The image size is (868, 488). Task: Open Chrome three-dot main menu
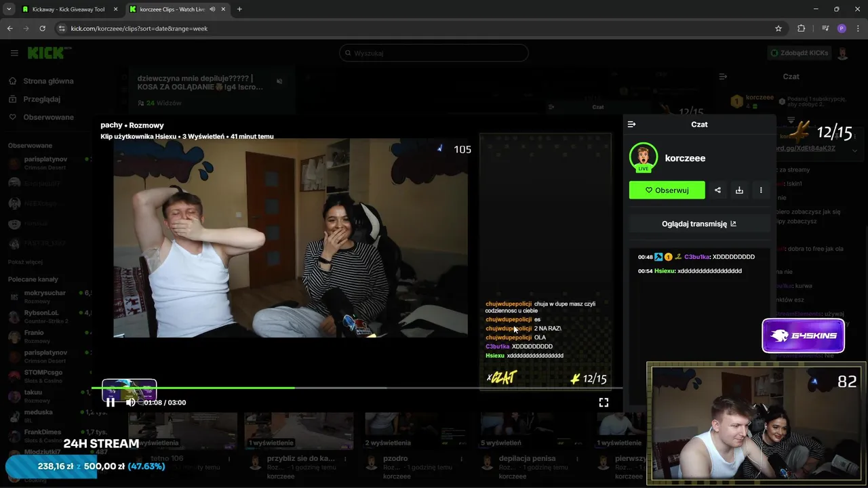click(x=859, y=28)
